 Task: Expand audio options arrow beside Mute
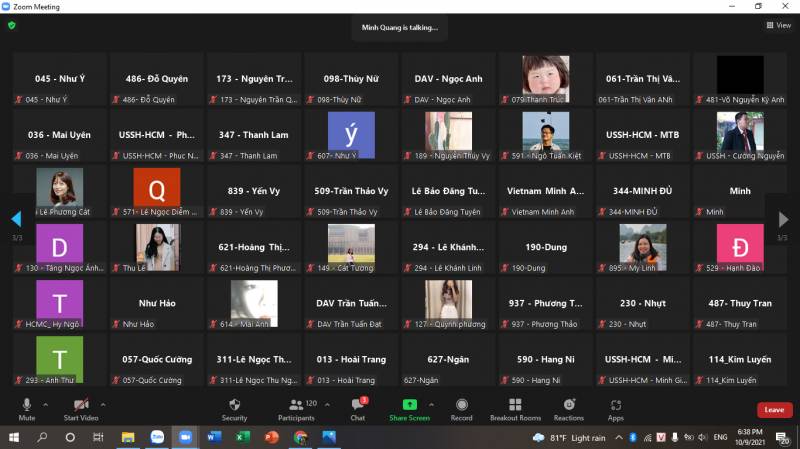coord(48,404)
